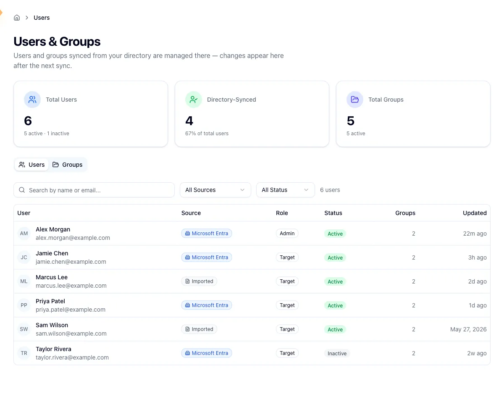
Task: Click the Status column header
Action: (333, 213)
